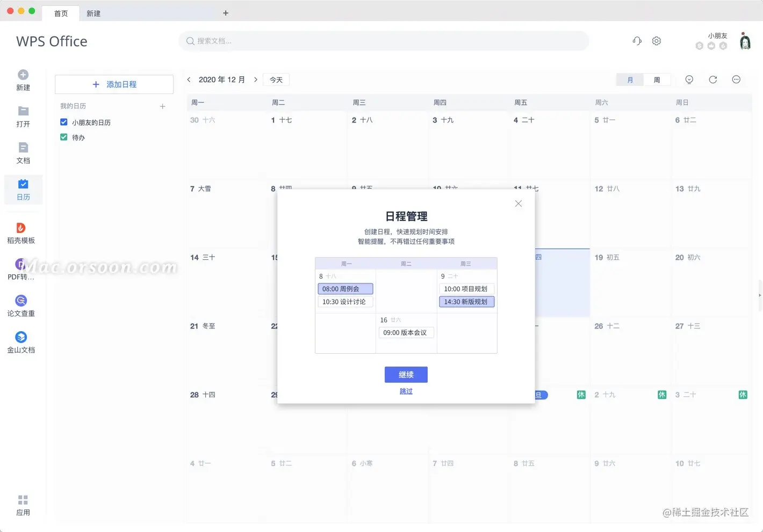Toggle 小朋友的日历 checkbox

64,122
